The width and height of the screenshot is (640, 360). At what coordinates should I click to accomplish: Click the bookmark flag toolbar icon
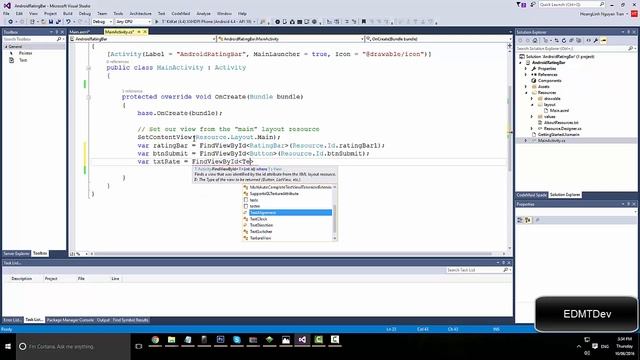coord(364,22)
